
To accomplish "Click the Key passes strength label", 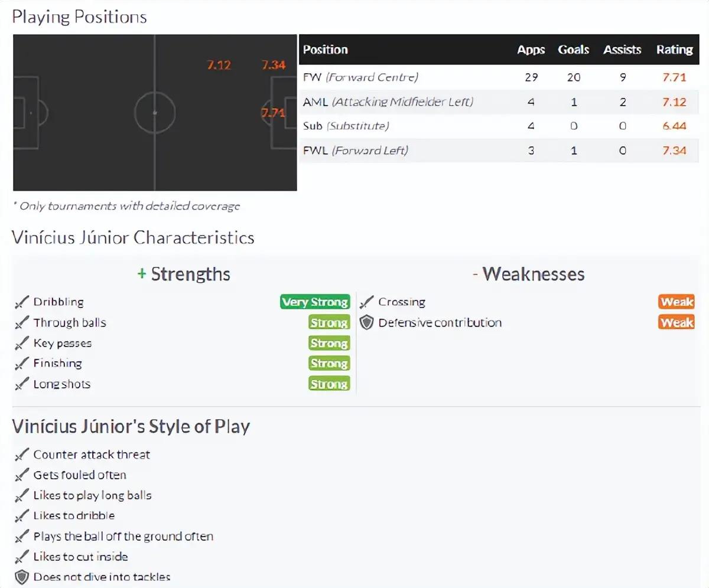I will [62, 344].
